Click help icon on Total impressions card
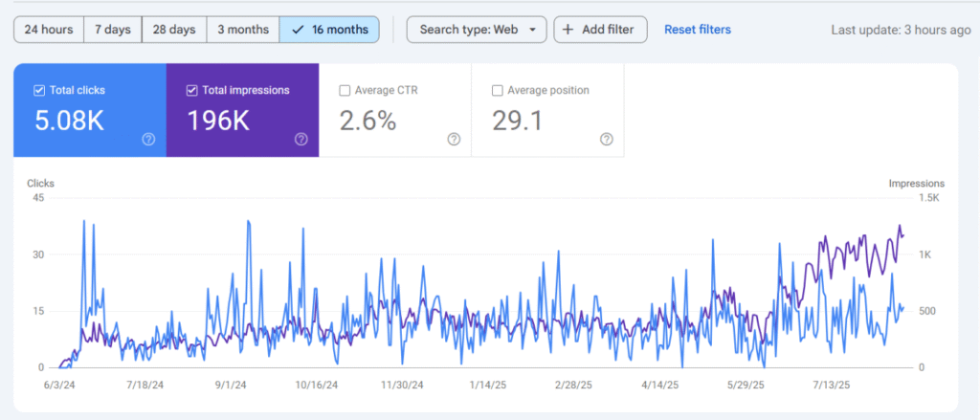 [x=301, y=139]
